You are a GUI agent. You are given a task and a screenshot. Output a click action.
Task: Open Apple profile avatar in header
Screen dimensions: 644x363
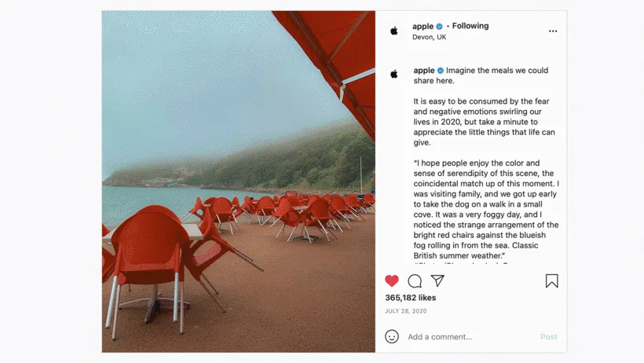[x=394, y=31]
